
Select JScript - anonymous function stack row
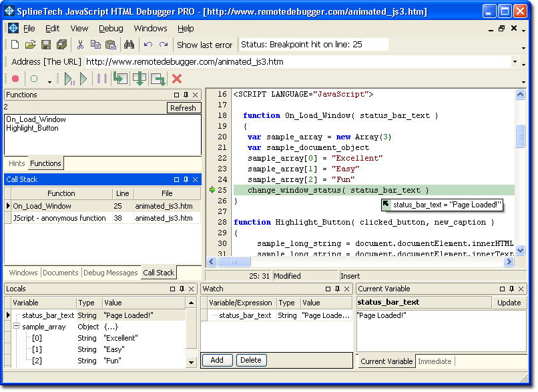coord(102,218)
